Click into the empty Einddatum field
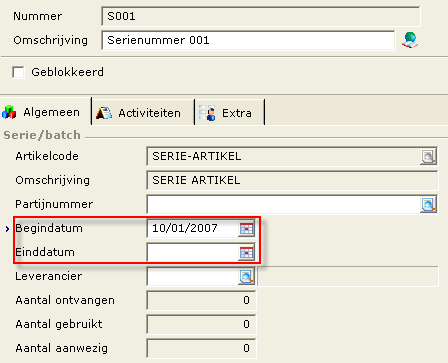The height and width of the screenshot is (363, 448). tap(193, 252)
